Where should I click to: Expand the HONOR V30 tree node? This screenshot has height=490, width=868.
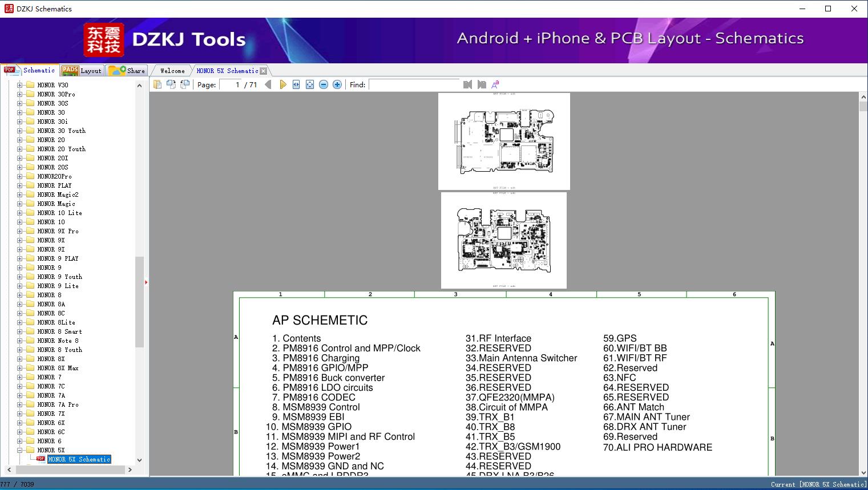(x=20, y=85)
